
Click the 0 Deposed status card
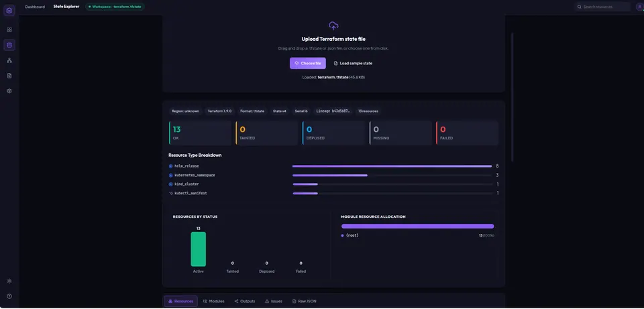[333, 133]
